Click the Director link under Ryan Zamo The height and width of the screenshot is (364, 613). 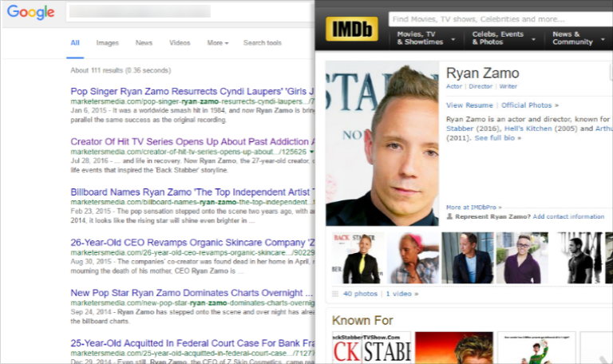[481, 86]
